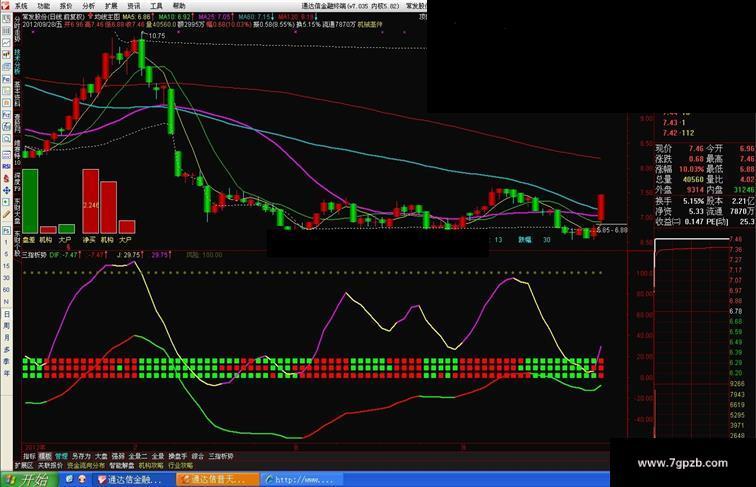The width and height of the screenshot is (756, 487).
Task: Select the pencil drawing tool icon
Action: click(x=6, y=214)
